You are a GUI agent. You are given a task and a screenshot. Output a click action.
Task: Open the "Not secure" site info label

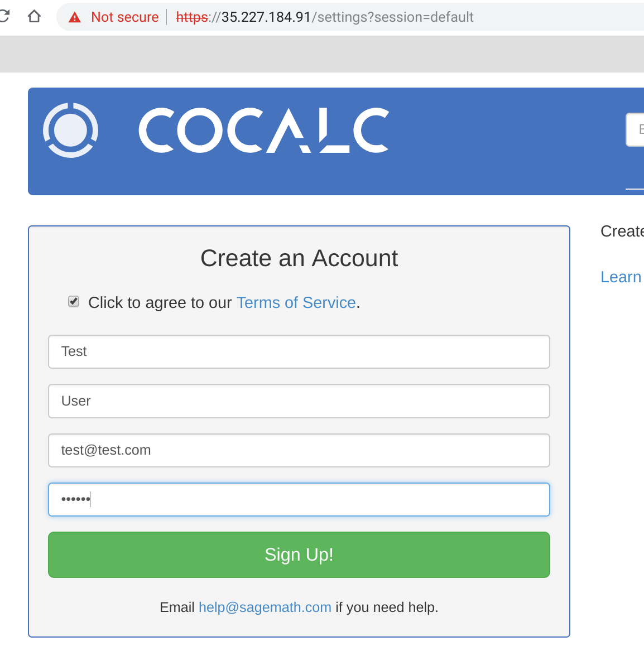(x=124, y=17)
